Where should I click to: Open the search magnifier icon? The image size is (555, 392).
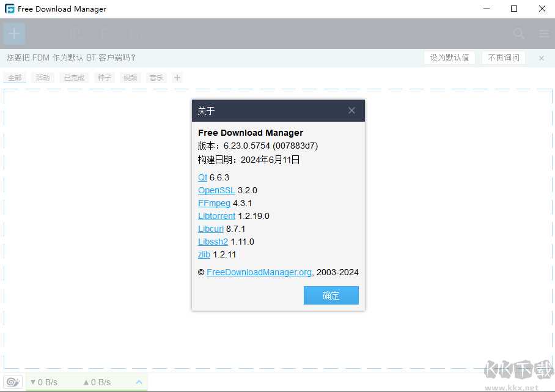(518, 34)
